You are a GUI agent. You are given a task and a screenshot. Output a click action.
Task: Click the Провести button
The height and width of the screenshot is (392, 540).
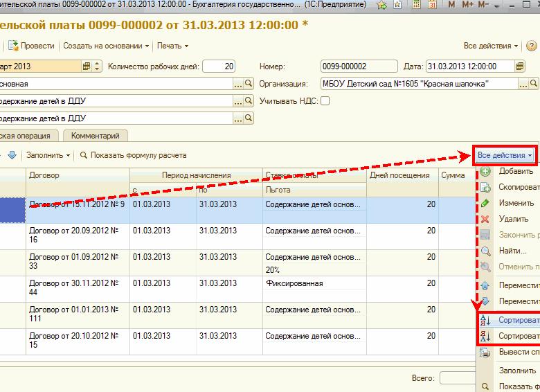point(31,46)
